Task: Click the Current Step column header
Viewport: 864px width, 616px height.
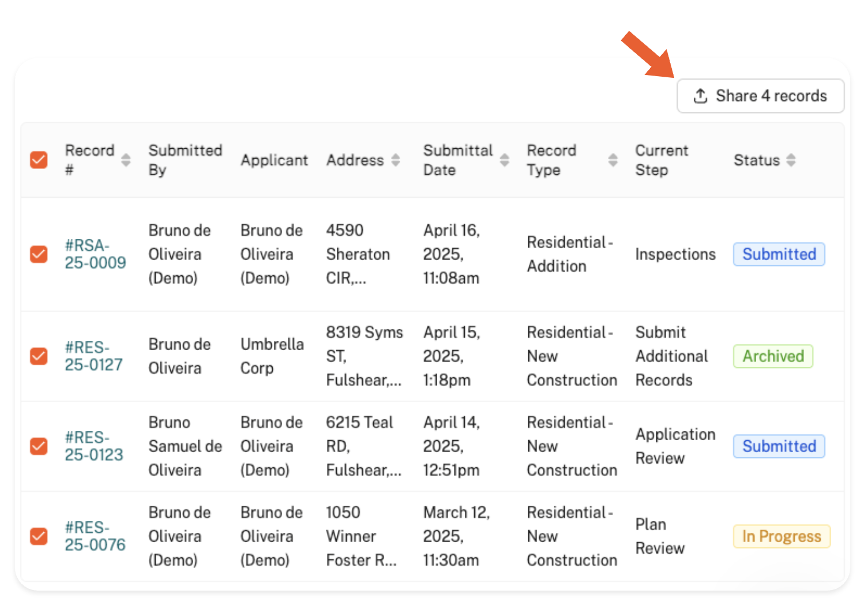Action: (x=662, y=160)
